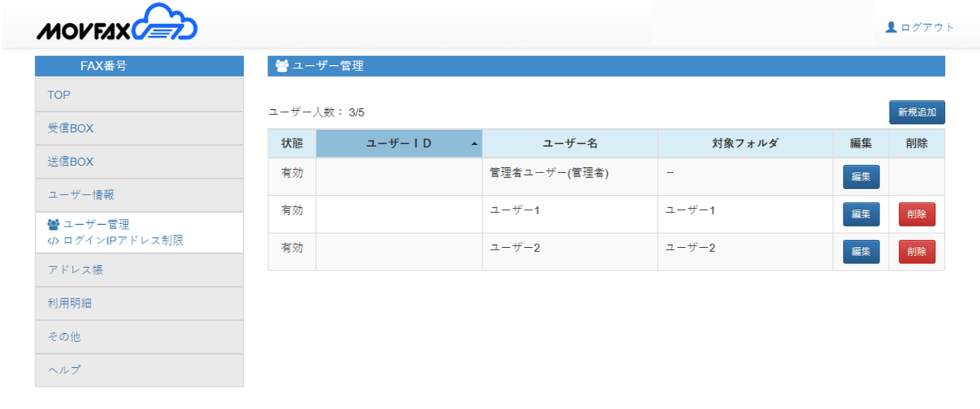Screen dimensions: 980x409
Task: Click 有効 status in 管理者ユーザー row
Action: coord(292,173)
